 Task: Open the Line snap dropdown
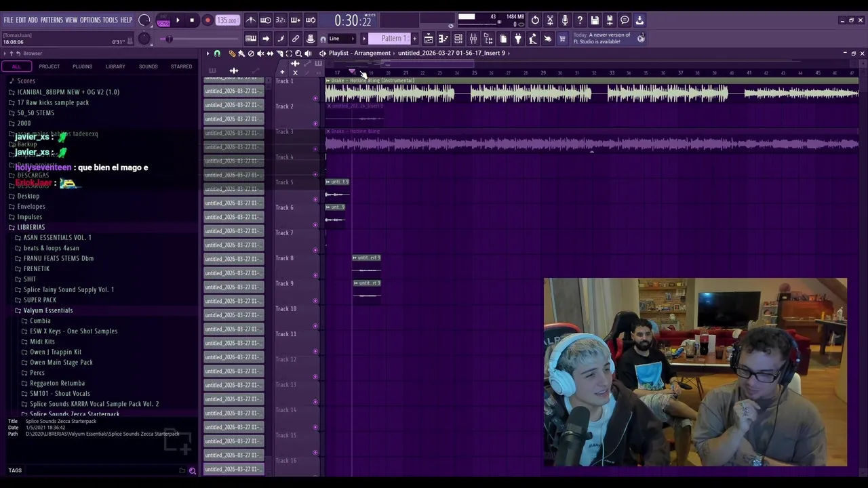[343, 39]
